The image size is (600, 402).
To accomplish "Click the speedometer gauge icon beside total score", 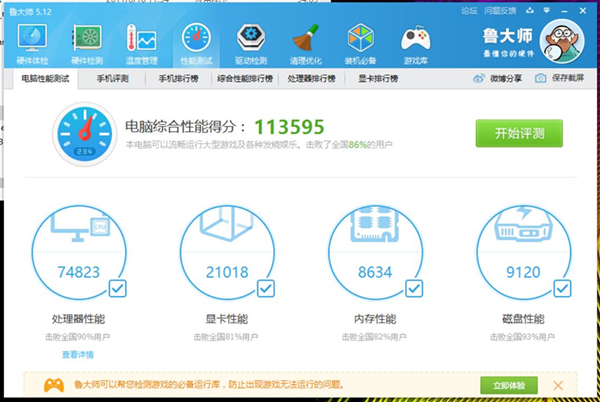I will (x=85, y=134).
